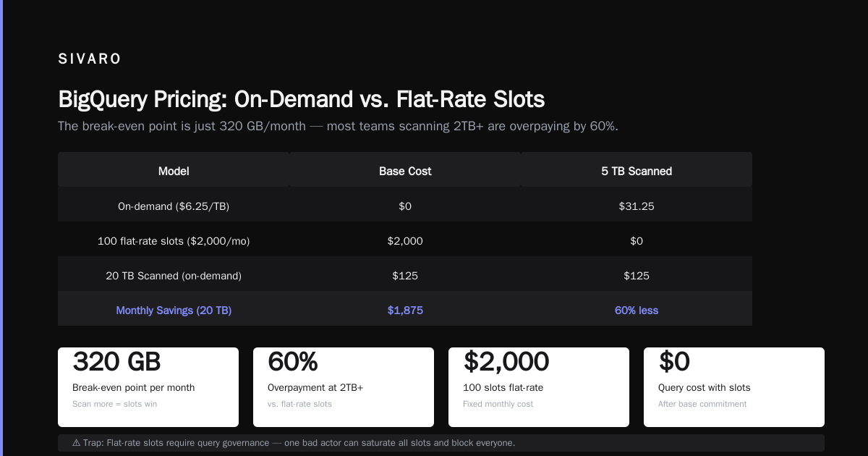Click the Monthly Savings (20 TB) label

click(174, 311)
